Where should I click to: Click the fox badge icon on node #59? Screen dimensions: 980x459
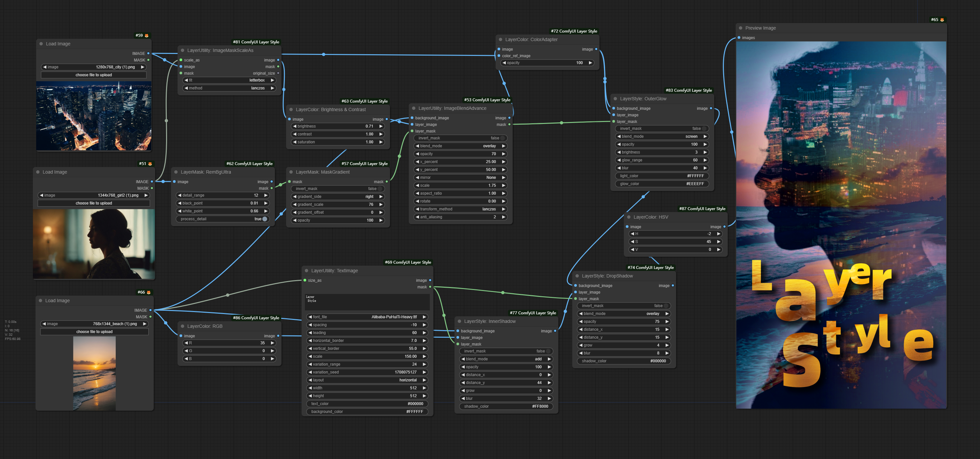pyautogui.click(x=147, y=36)
